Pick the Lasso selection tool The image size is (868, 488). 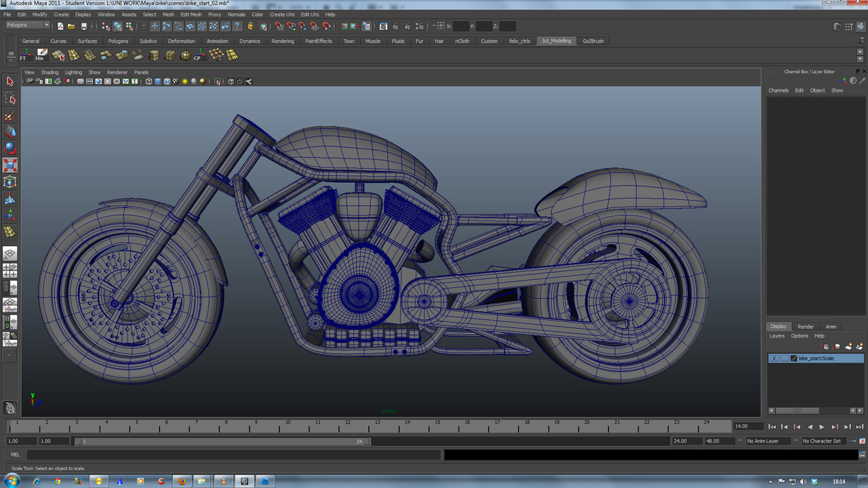(9, 99)
